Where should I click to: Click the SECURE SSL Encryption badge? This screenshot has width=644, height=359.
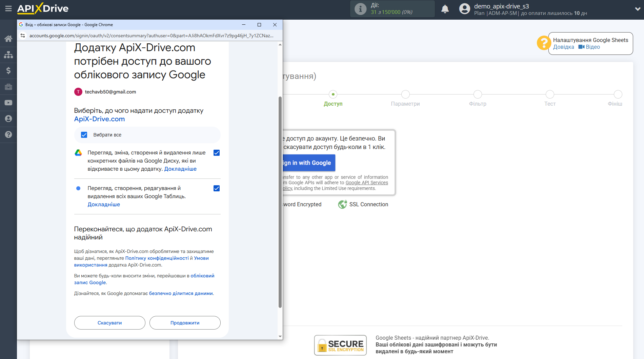coord(340,345)
